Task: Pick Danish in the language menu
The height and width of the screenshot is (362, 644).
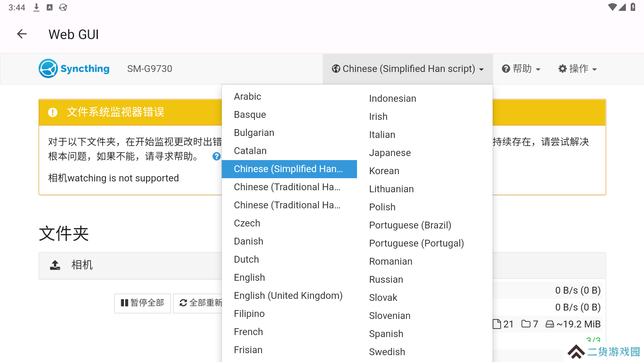Action: click(289, 241)
